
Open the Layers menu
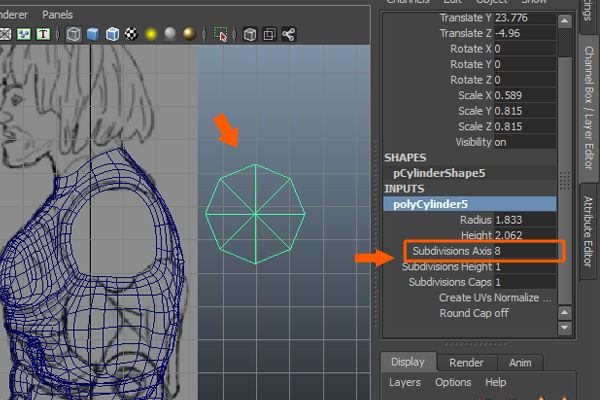(x=404, y=382)
